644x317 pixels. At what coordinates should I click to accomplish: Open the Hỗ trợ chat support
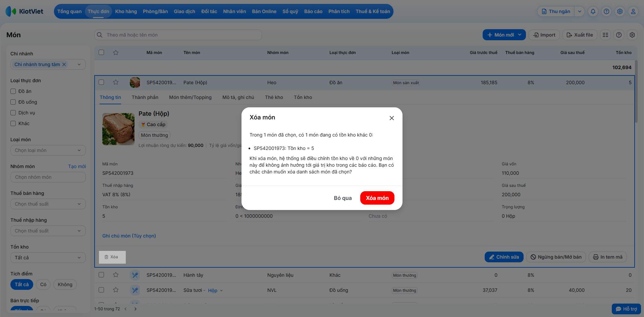coord(626,309)
